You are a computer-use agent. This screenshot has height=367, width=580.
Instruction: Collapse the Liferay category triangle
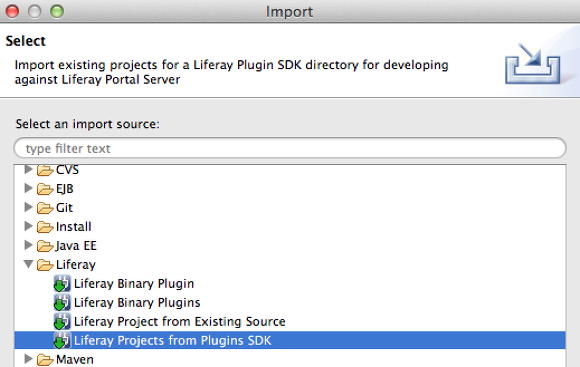[28, 264]
